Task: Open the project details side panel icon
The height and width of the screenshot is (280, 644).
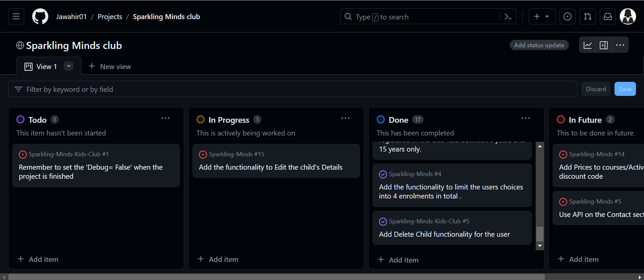Action: coord(604,45)
